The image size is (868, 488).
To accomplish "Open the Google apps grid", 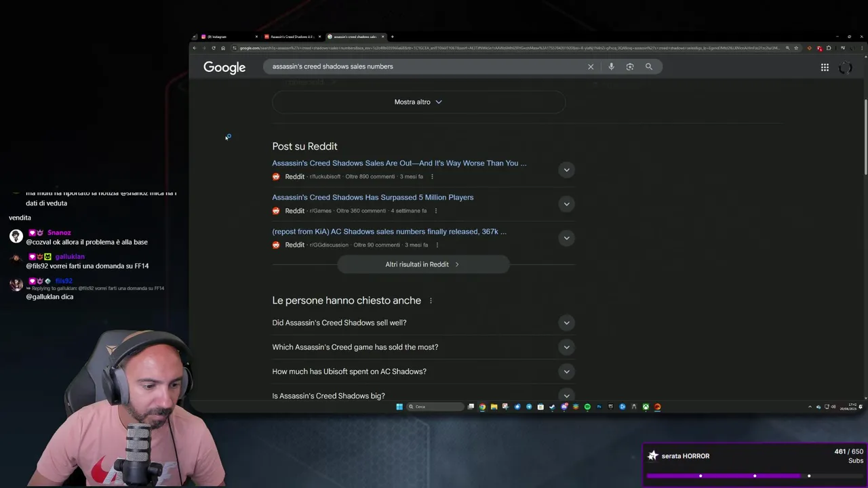I will tap(825, 67).
